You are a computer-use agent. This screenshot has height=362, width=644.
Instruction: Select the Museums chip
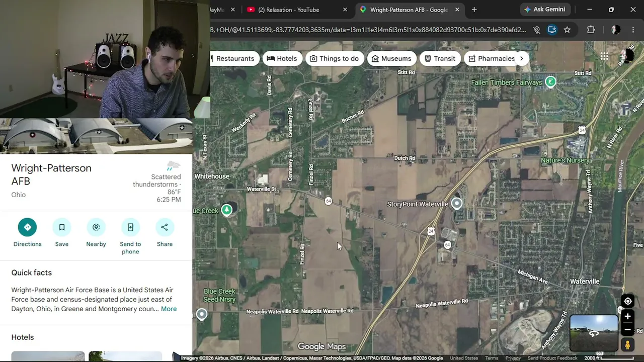(391, 58)
